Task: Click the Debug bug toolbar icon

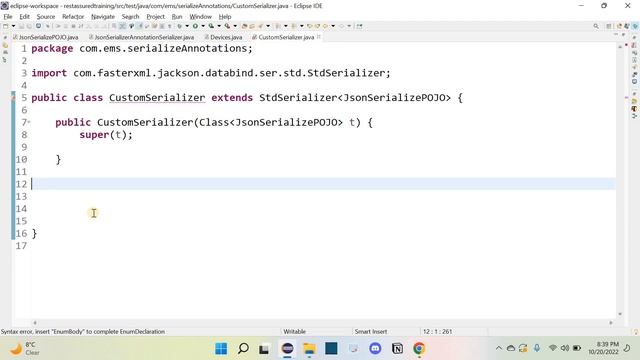Action: 180,26
